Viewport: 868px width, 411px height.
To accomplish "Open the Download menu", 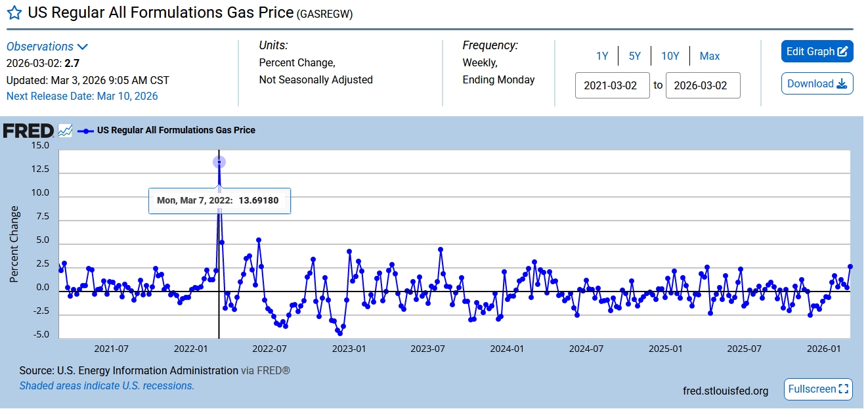I will coord(817,84).
